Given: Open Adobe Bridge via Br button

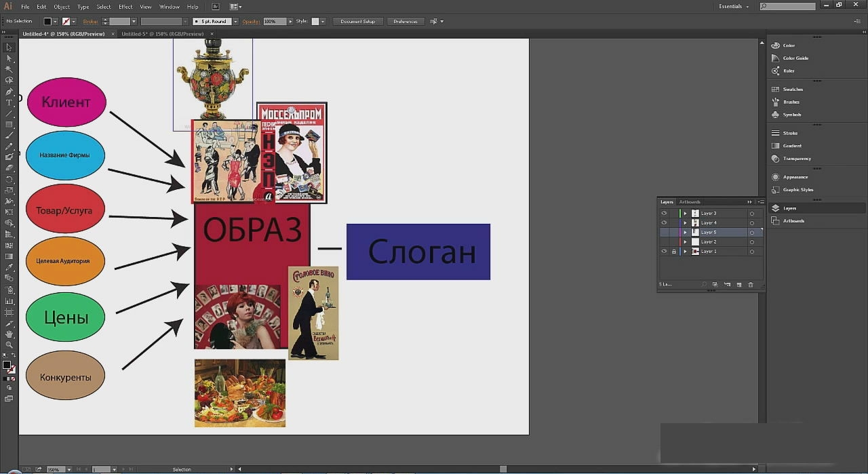Looking at the screenshot, I should [216, 7].
